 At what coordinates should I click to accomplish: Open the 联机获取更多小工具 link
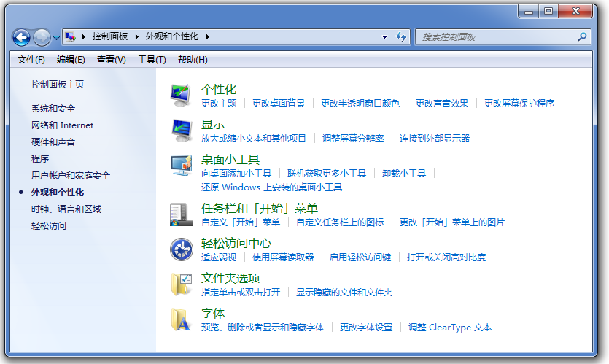(327, 174)
